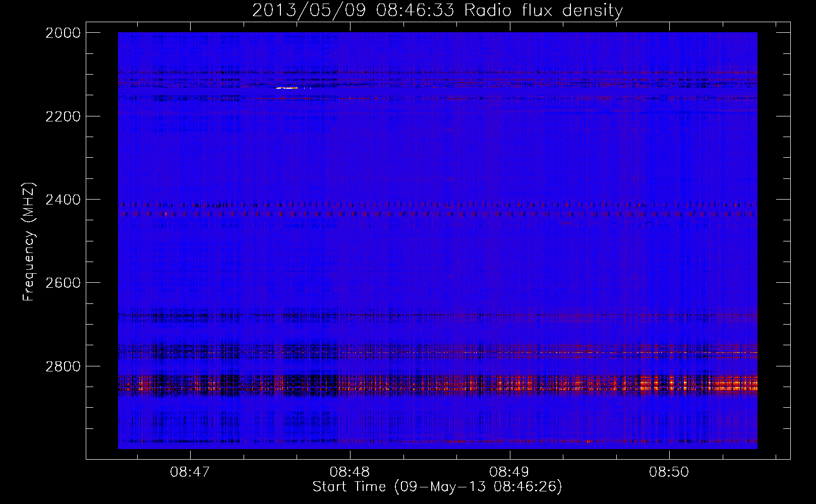
Task: Select the 2200 frequency tick label
Action: [63, 116]
